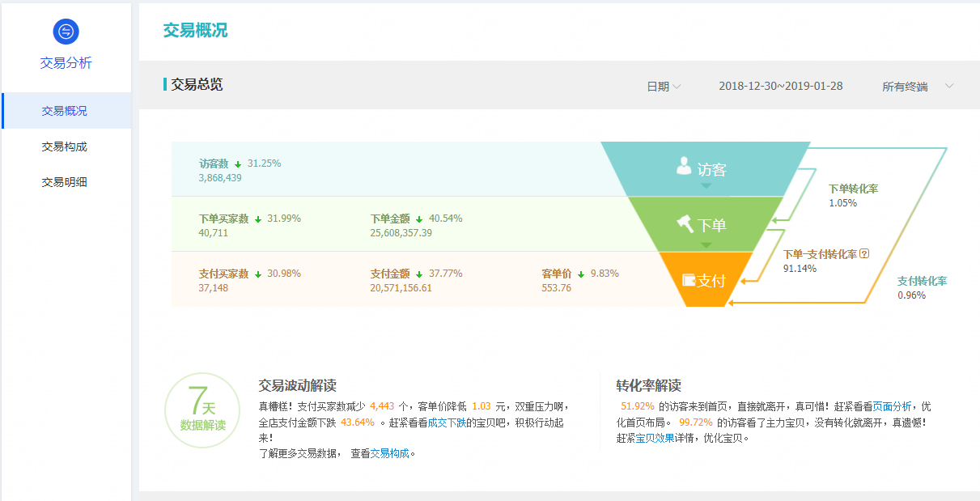980x501 pixels.
Task: Click the 51.92% figure
Action: click(x=638, y=406)
